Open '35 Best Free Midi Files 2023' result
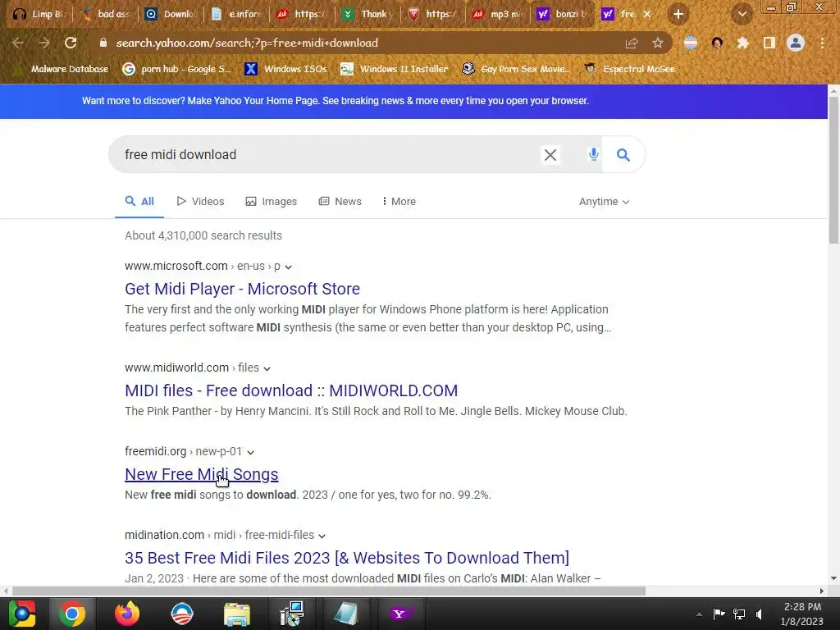840x630 pixels. [347, 558]
